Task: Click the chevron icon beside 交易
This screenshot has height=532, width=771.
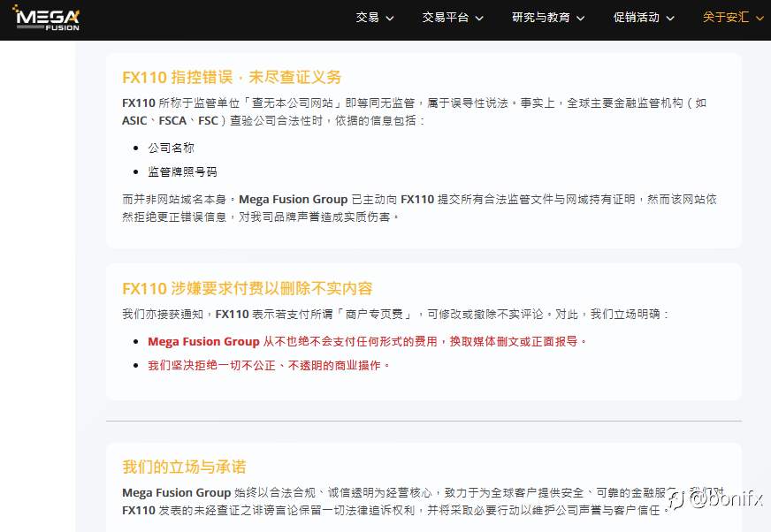Action: point(389,18)
